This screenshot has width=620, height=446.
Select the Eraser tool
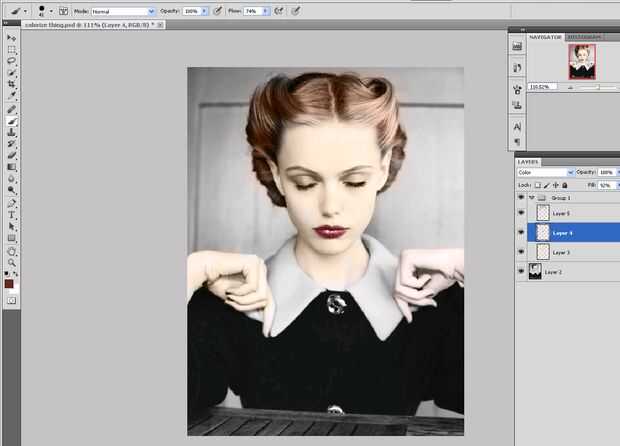tap(11, 155)
